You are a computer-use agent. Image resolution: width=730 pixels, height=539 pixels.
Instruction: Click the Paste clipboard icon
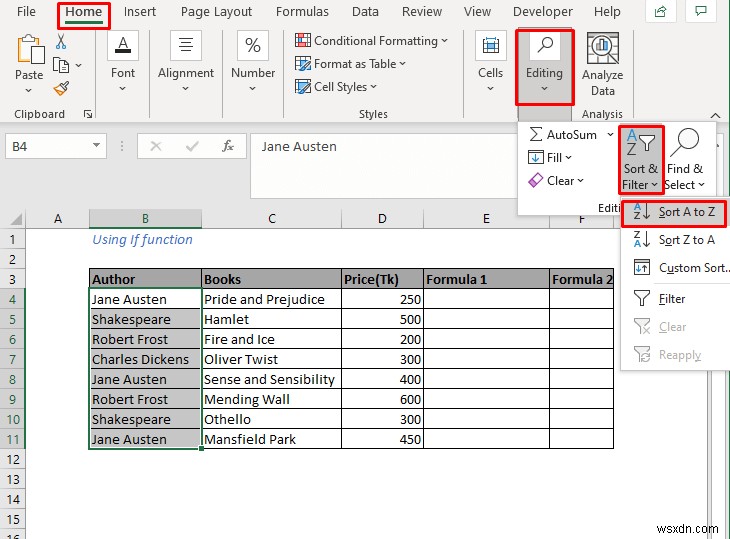[31, 49]
